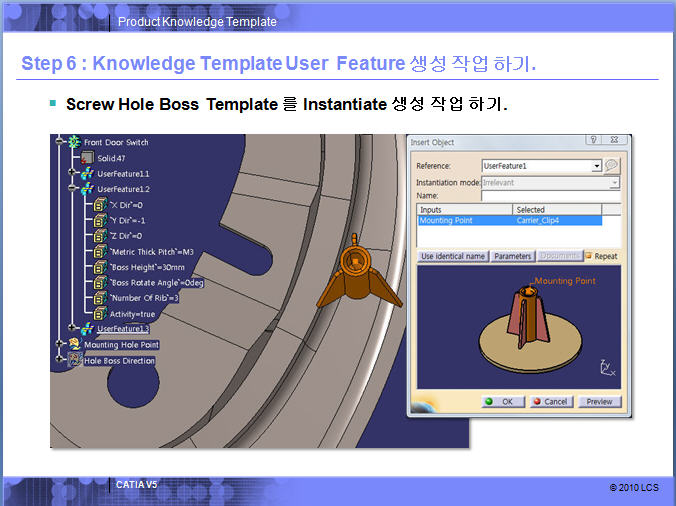Open the Reference dropdown for UserFeature1
676x506 pixels.
(x=597, y=165)
